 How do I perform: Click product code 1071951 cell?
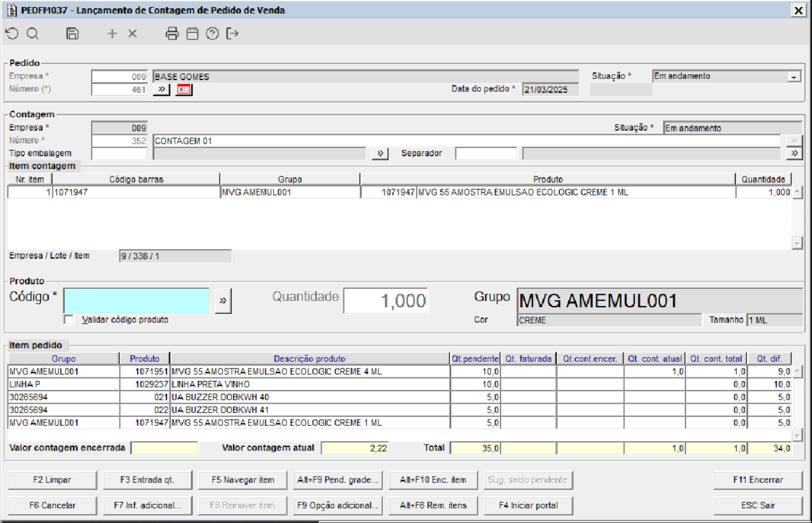coord(144,371)
